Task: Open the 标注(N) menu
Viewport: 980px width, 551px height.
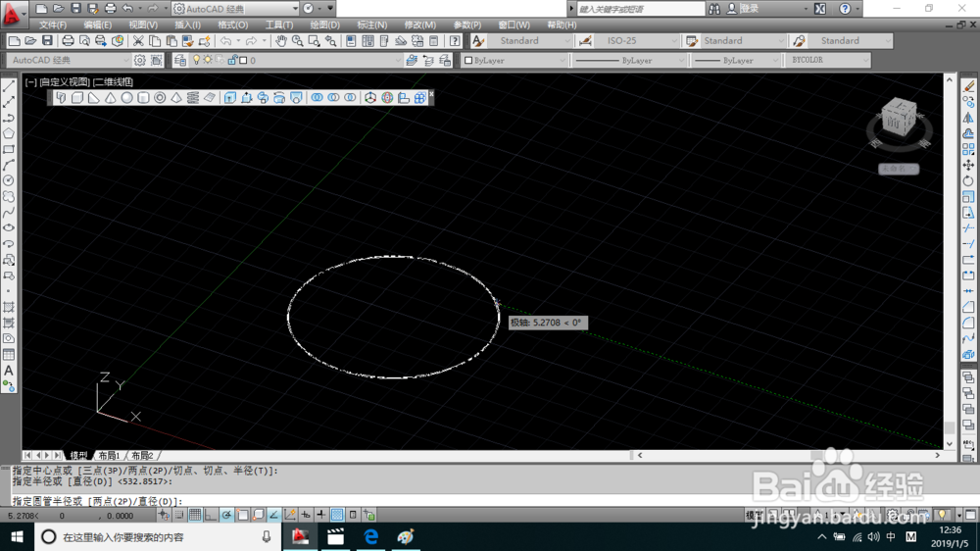Action: click(x=371, y=25)
